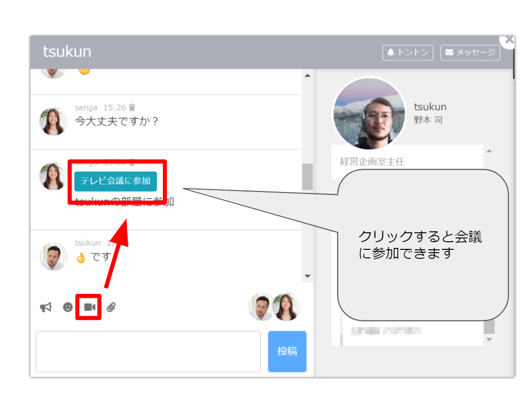This screenshot has width=531, height=420.
Task: Click the participant avatars near the toolbar
Action: click(274, 307)
